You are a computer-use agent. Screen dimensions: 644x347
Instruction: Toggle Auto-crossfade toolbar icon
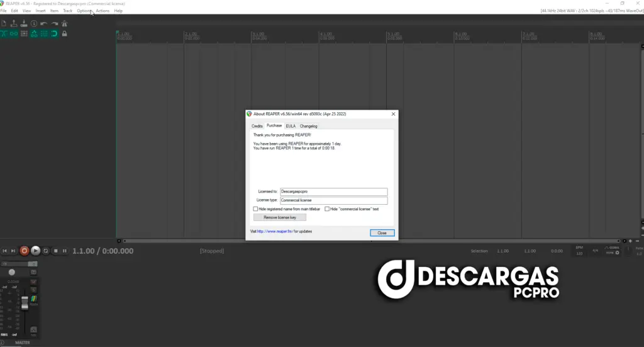coord(4,34)
